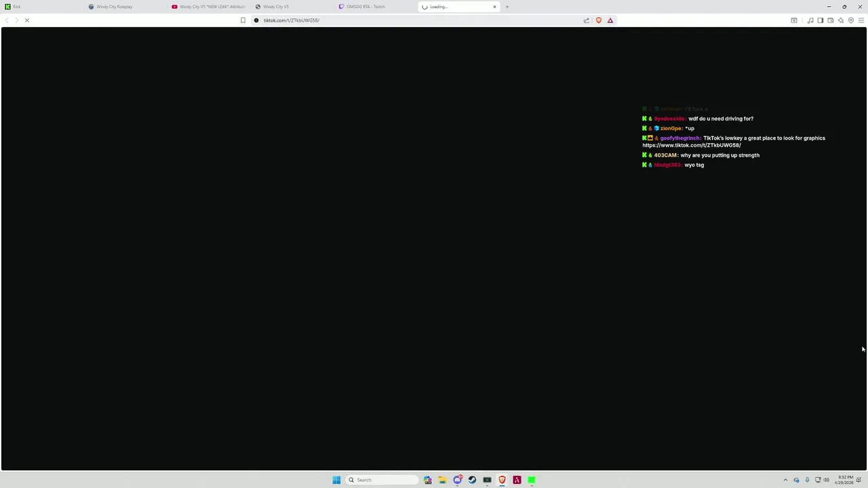
Task: Go forward to the next page
Action: point(17,20)
